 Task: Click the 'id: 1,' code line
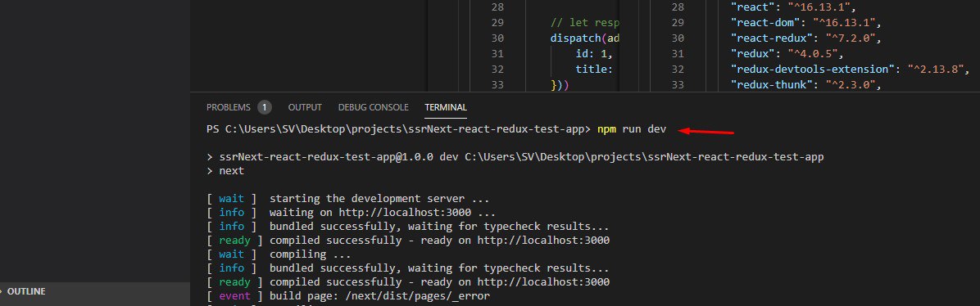coord(594,54)
